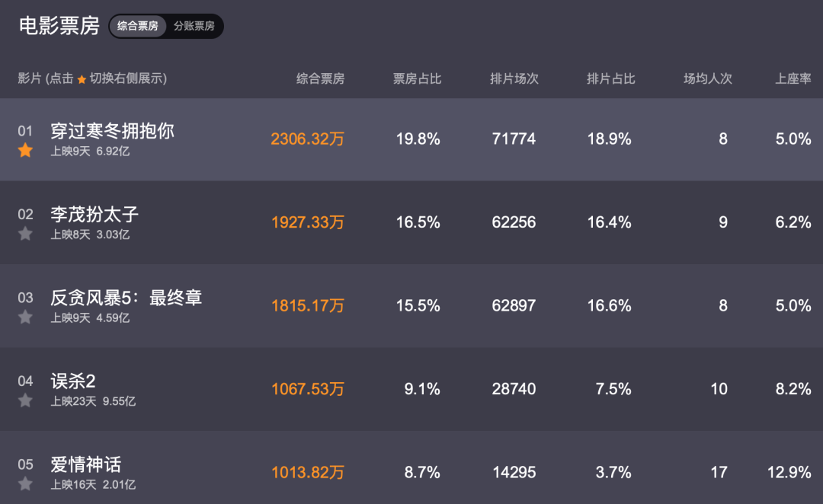Click the 排片场次 column header
Image resolution: width=823 pixels, height=504 pixels.
[x=514, y=78]
